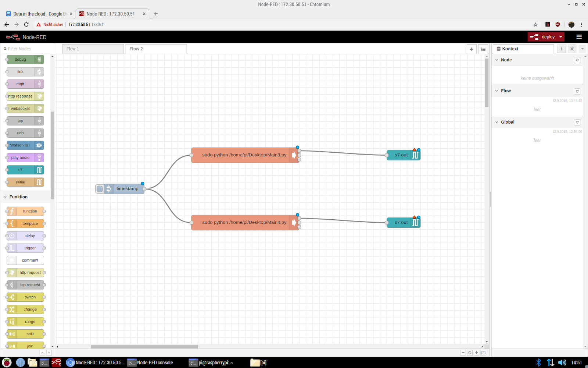Collapse the Funktion palette section
The width and height of the screenshot is (588, 368).
click(x=5, y=197)
